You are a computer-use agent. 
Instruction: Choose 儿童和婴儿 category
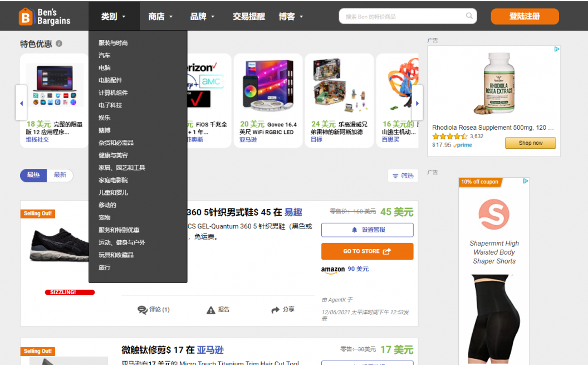pyautogui.click(x=113, y=193)
